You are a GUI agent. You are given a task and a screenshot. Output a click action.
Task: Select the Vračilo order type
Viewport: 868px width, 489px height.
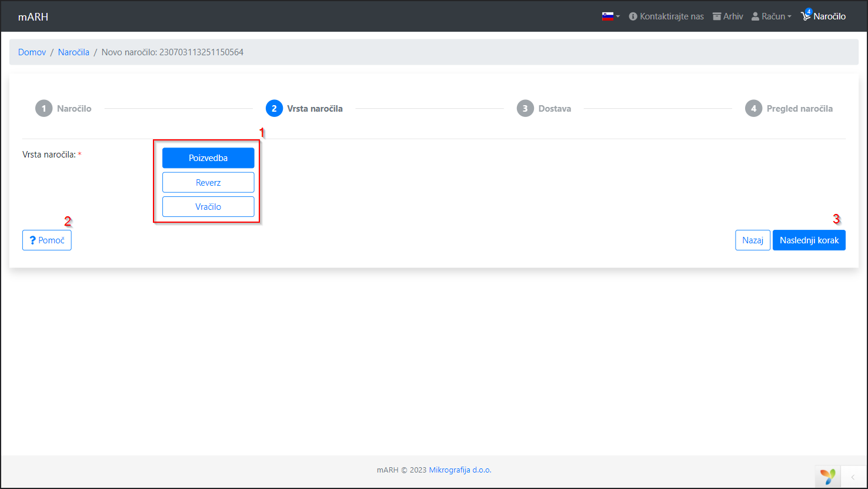click(x=208, y=207)
